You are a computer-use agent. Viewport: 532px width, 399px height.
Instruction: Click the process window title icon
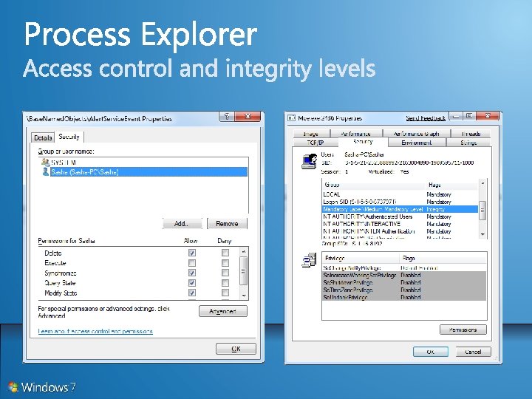pos(291,118)
